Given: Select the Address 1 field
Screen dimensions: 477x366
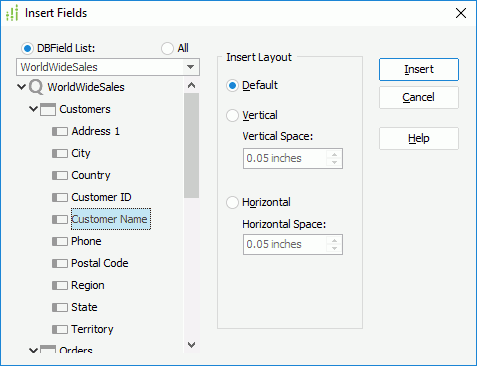Looking at the screenshot, I should coord(96,131).
